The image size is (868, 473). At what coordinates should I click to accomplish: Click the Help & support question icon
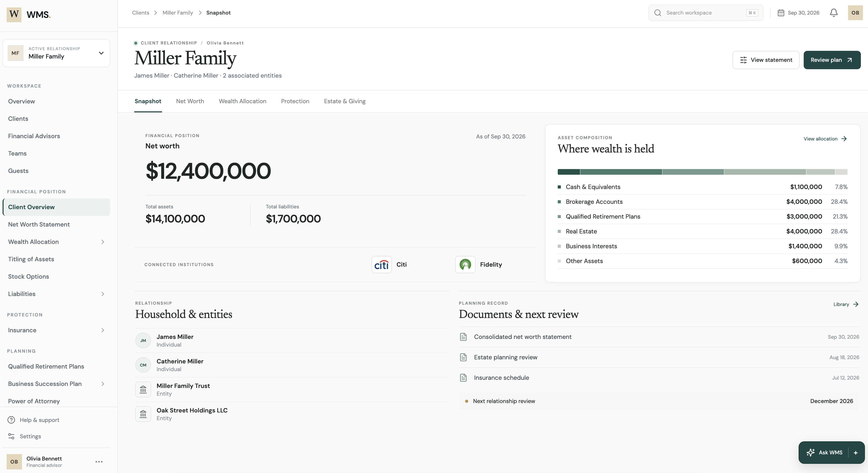[x=11, y=420]
